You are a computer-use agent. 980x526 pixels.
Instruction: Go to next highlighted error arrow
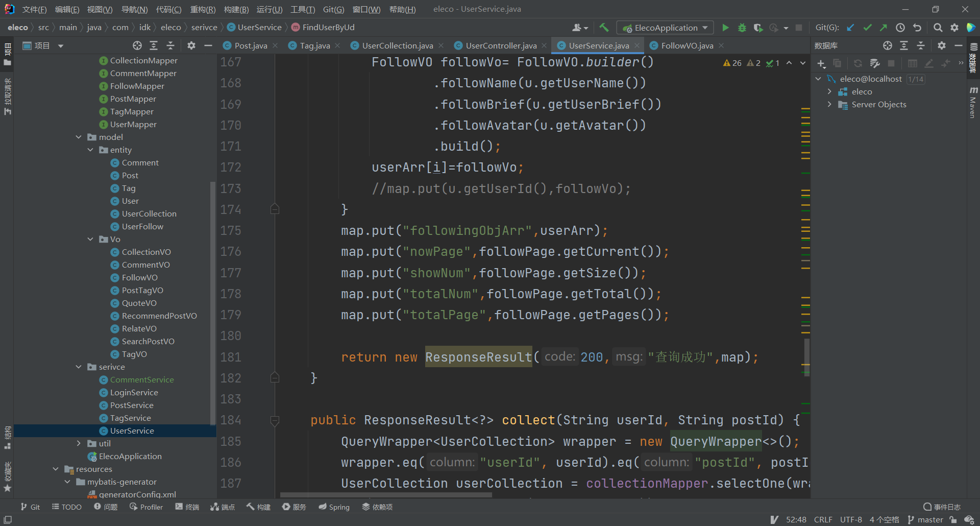(803, 63)
